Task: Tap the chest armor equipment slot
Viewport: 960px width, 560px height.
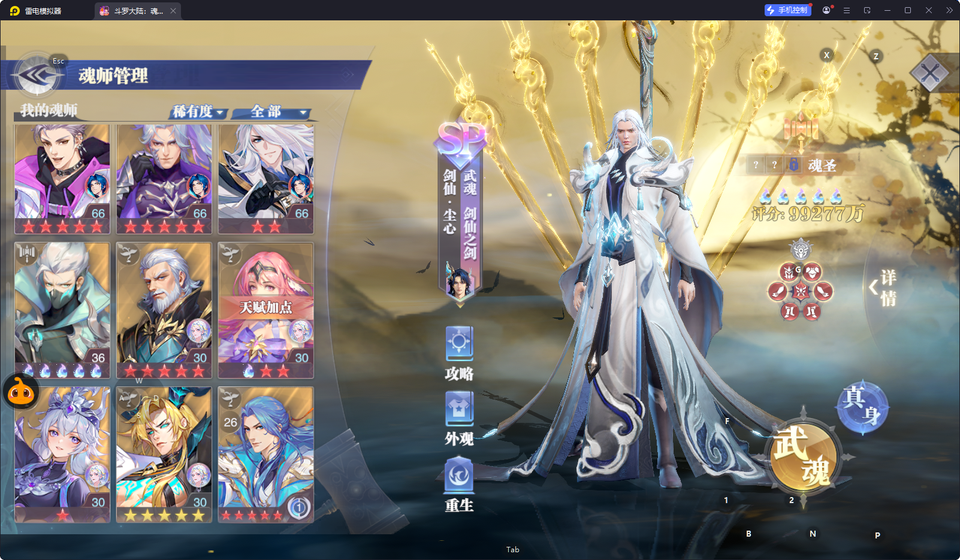Action: pyautogui.click(x=813, y=273)
